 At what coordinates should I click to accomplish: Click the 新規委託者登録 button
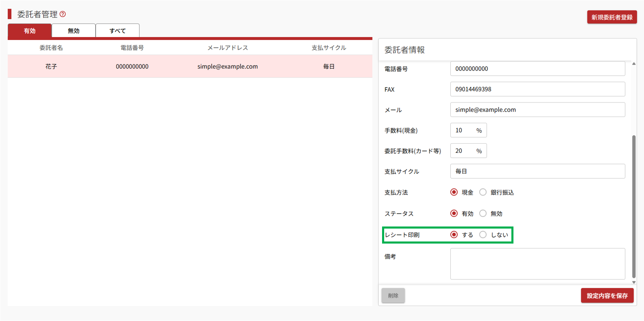[x=612, y=17]
